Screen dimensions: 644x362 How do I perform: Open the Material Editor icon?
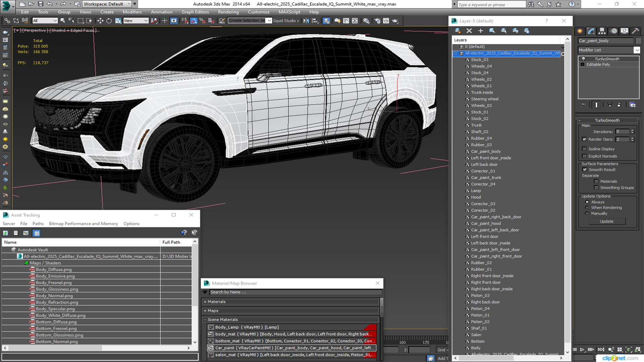(366, 21)
